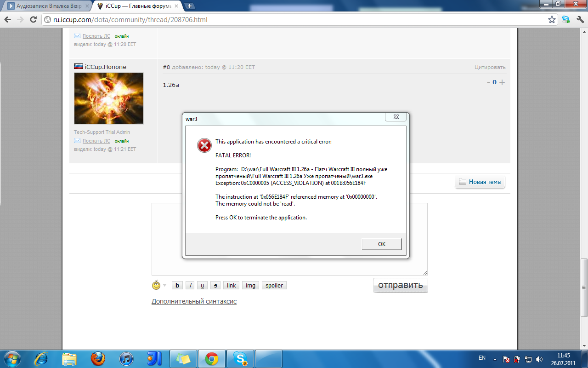Show hidden tray icons arrow
The image size is (588, 368).
click(495, 359)
